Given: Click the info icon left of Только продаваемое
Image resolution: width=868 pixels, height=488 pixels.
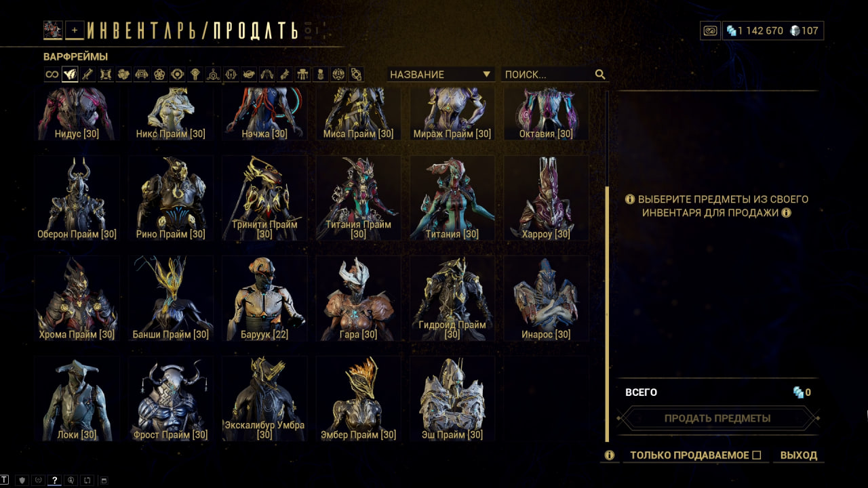Looking at the screenshot, I should (610, 455).
